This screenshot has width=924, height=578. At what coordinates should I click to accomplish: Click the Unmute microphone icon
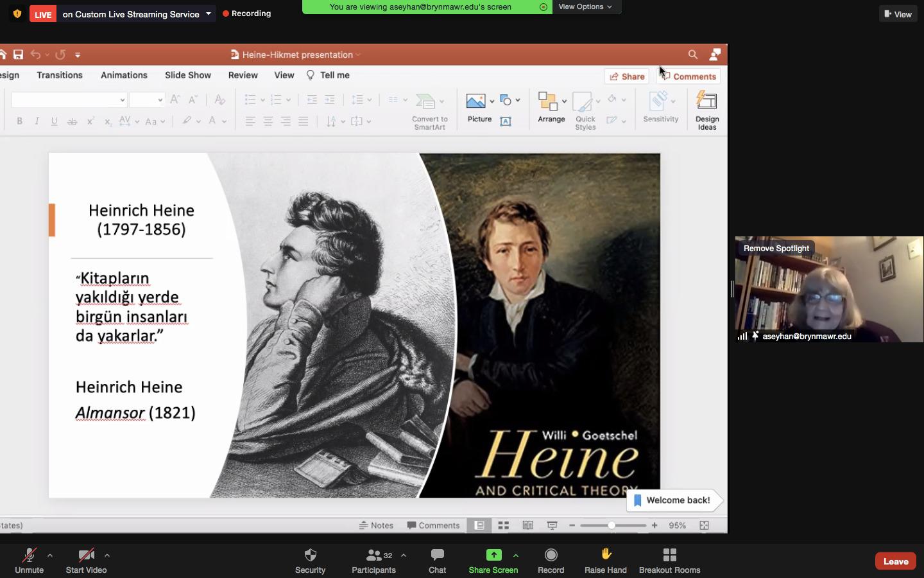tap(29, 555)
